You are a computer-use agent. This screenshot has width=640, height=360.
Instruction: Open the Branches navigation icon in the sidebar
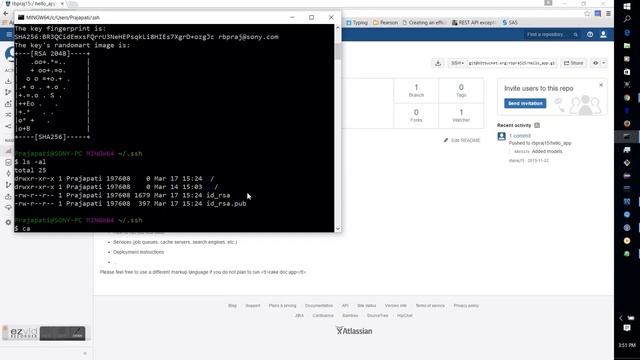click(x=8, y=185)
